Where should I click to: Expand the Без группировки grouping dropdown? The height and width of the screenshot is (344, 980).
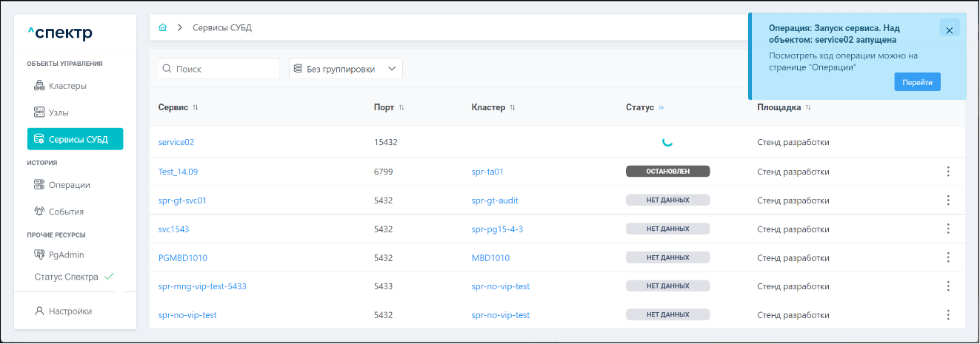345,69
